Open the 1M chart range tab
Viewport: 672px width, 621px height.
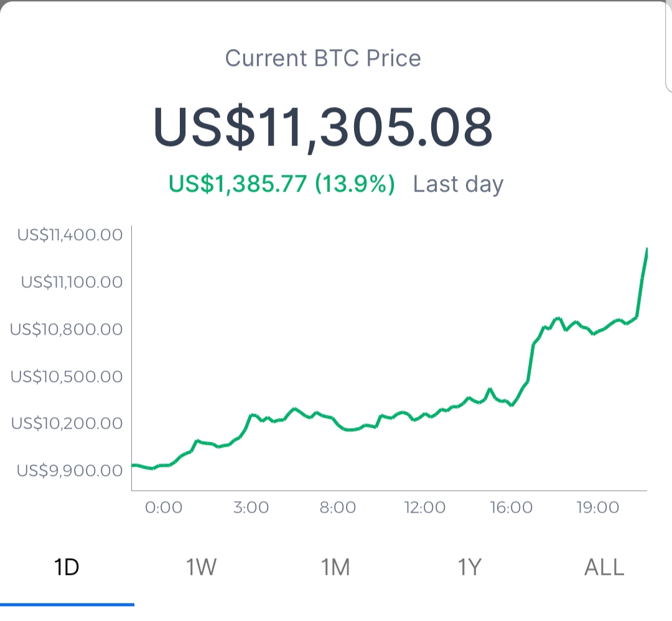(x=335, y=567)
